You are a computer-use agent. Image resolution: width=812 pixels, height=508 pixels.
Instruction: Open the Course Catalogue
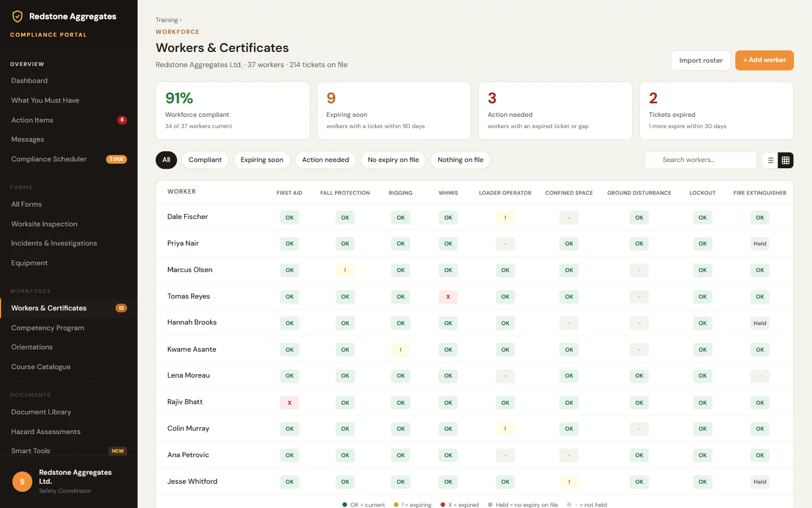[41, 367]
